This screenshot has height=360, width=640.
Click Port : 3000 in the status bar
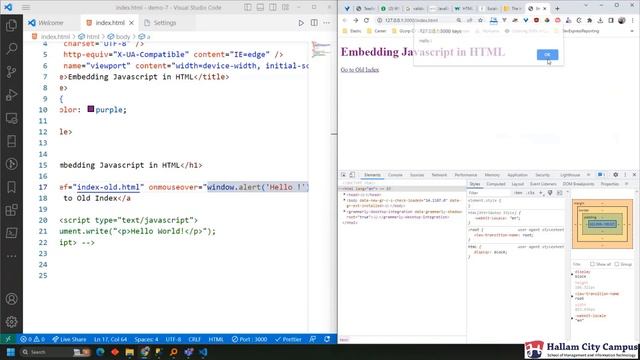[x=249, y=339]
